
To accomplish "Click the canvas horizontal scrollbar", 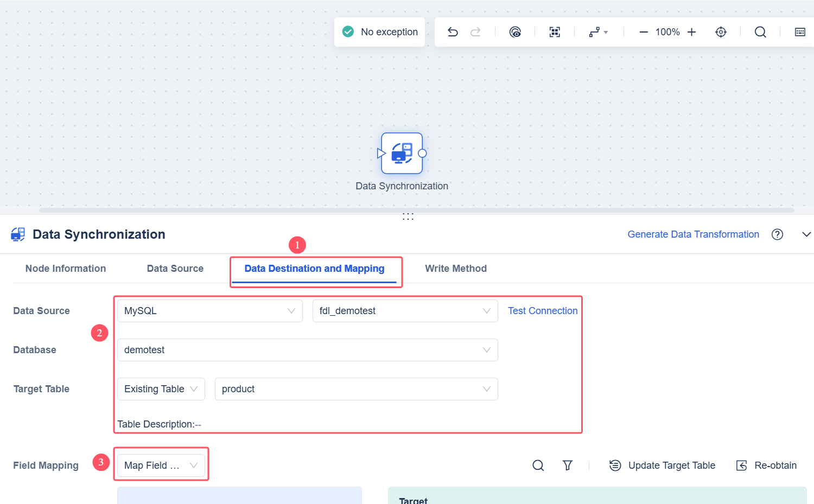I will pyautogui.click(x=417, y=210).
